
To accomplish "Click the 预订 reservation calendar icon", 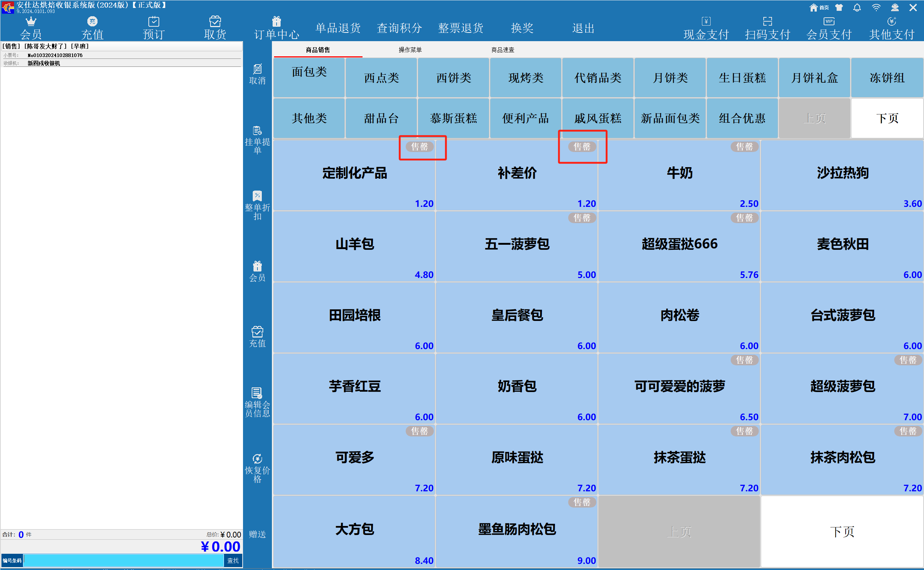I will 153,22.
